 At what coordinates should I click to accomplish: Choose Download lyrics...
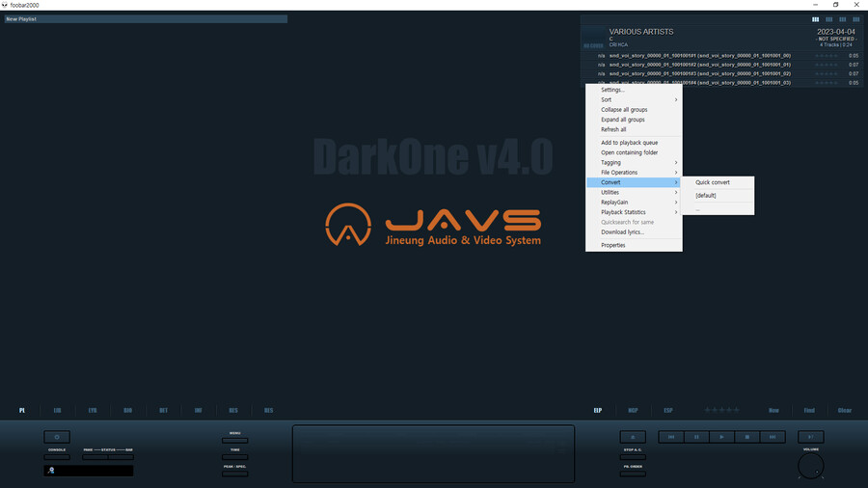coord(634,232)
